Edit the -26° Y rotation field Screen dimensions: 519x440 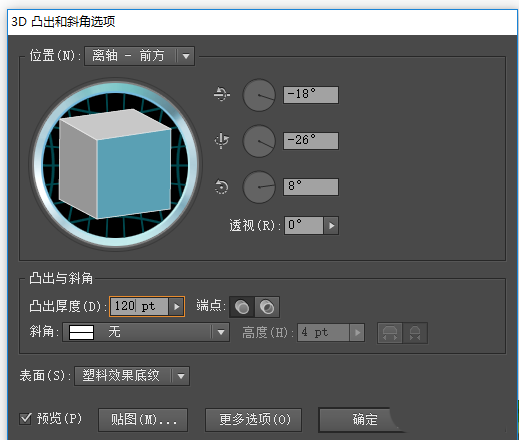click(311, 141)
